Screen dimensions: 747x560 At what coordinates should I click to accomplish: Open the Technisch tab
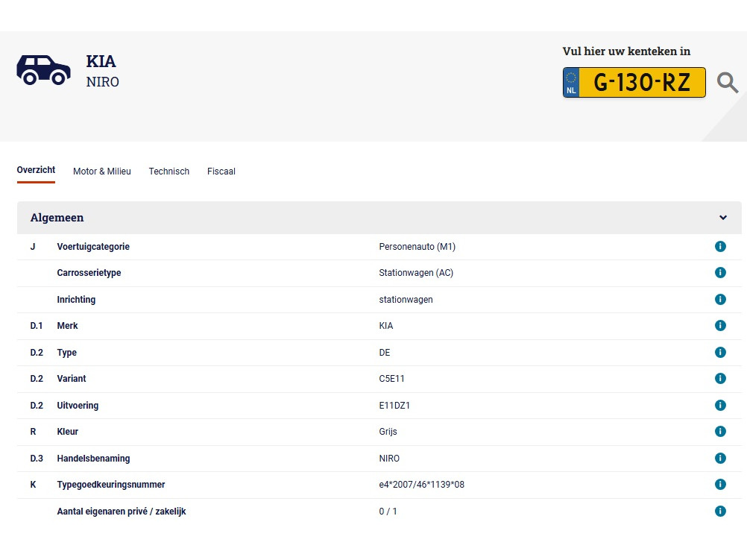(x=168, y=171)
